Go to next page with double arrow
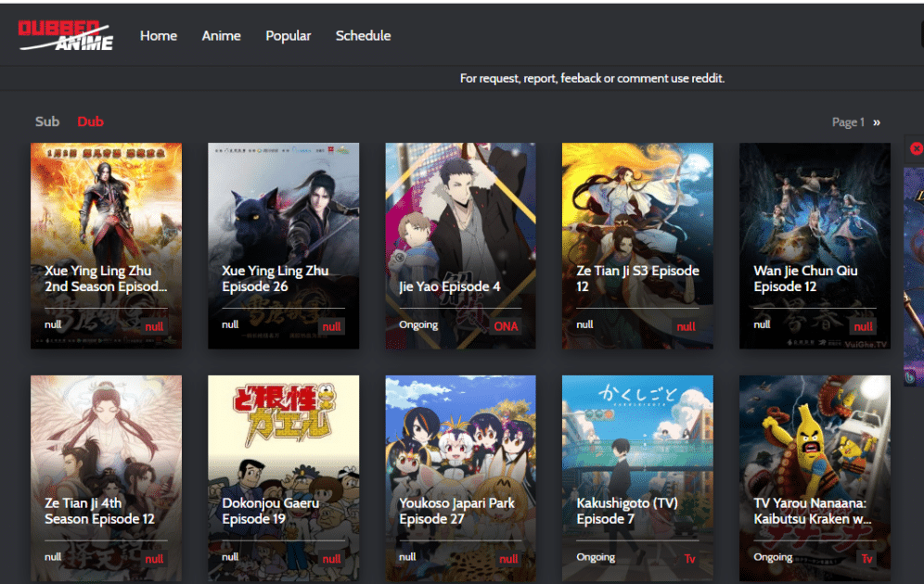This screenshot has height=584, width=924. [877, 122]
